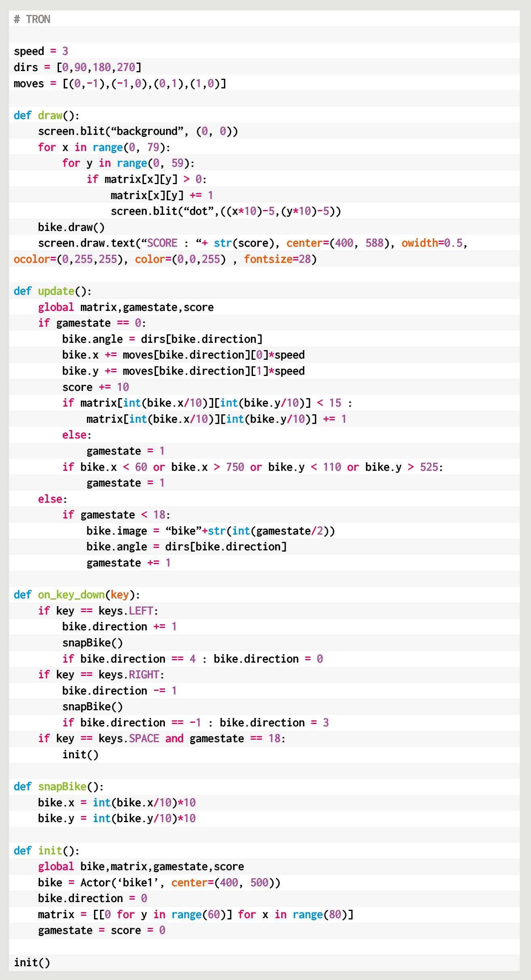This screenshot has width=531, height=980.
Task: Place cursor on 'speed = 3' line
Action: pos(41,51)
